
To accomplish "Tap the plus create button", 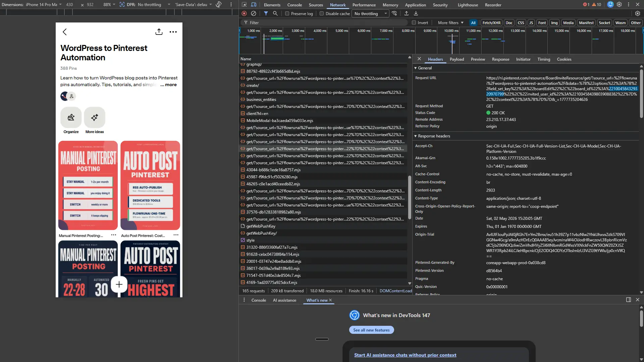I will (119, 285).
